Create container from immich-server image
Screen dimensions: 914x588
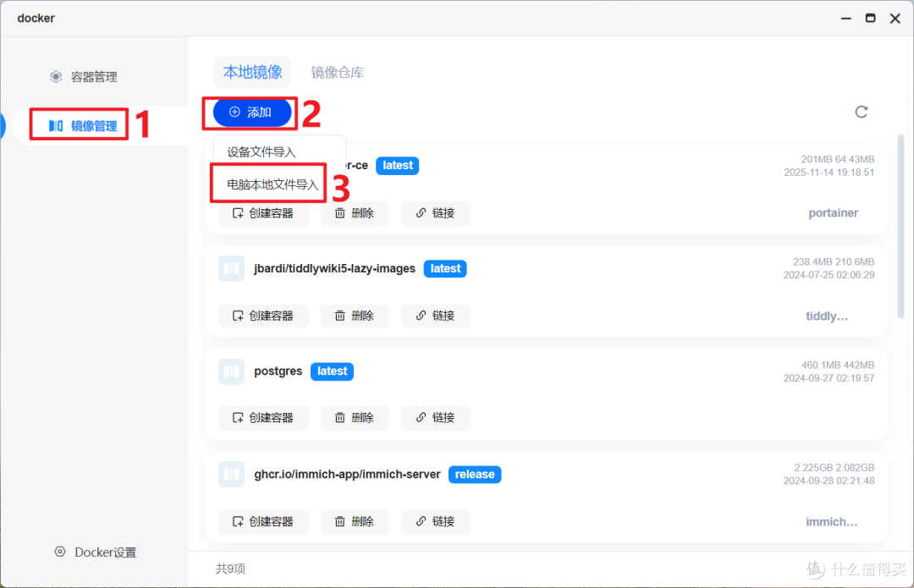pos(263,521)
